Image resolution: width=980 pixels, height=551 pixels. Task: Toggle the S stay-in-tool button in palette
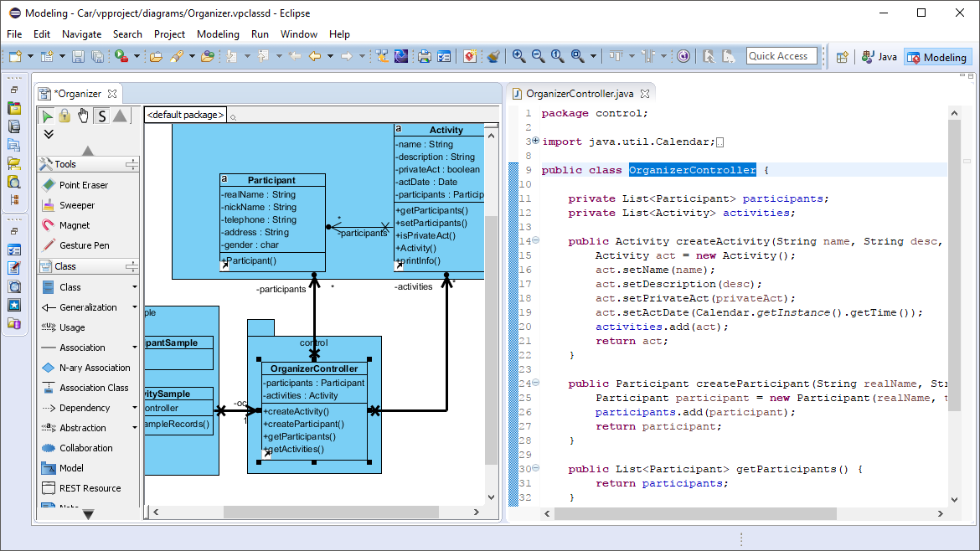point(102,116)
